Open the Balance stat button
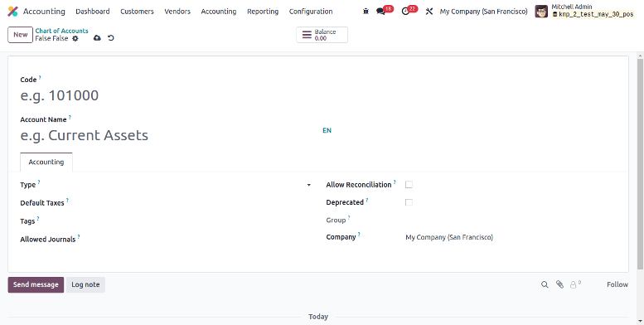 [x=322, y=35]
